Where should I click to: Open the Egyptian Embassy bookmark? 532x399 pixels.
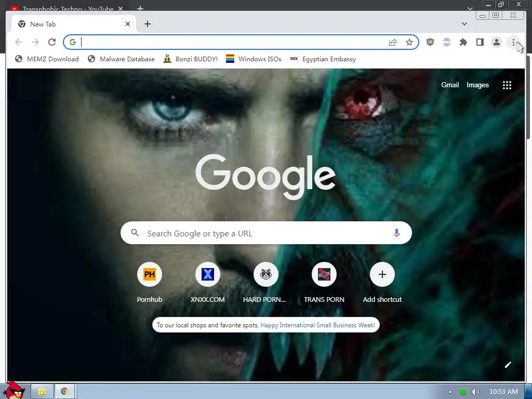[x=323, y=59]
